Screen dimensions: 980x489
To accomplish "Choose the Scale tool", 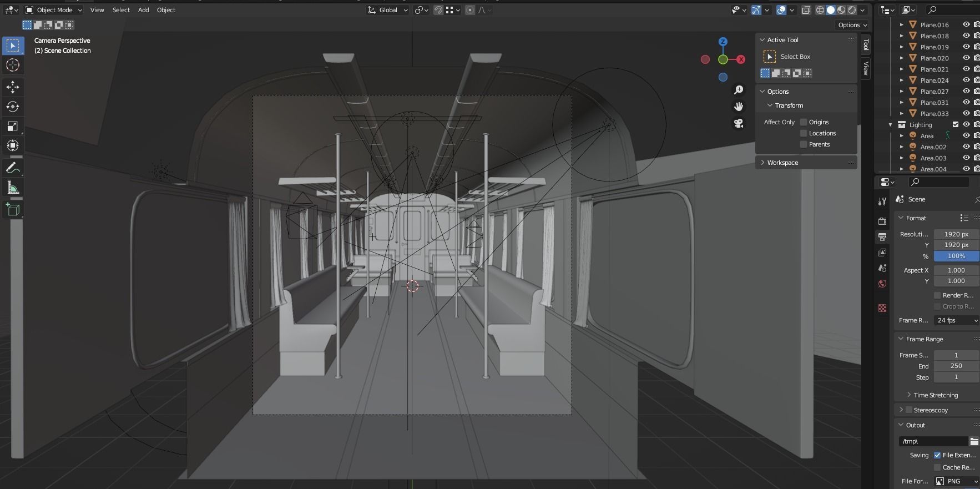I will click(x=13, y=126).
